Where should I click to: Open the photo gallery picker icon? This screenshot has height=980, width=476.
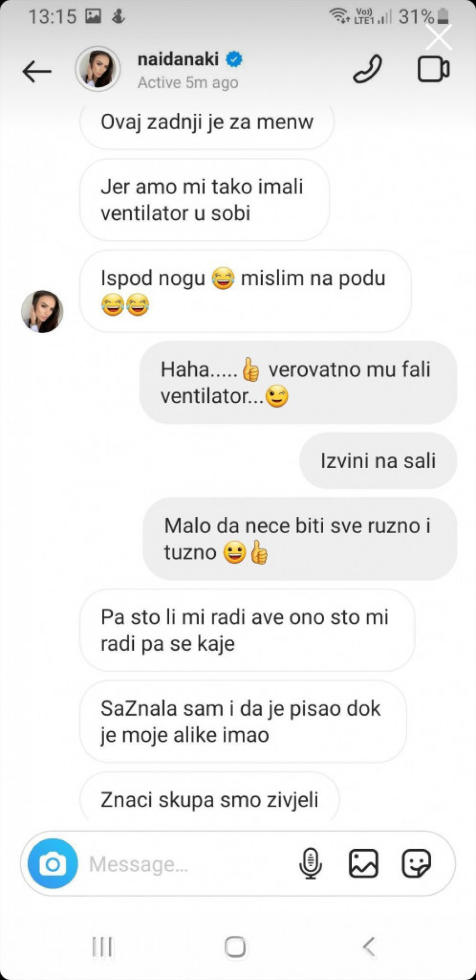click(x=363, y=864)
